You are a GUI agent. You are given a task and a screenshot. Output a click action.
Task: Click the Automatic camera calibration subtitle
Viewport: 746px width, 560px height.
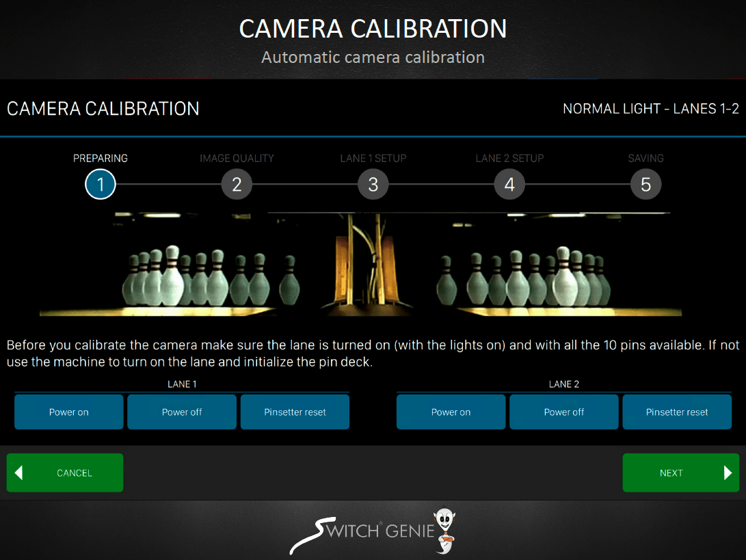coord(373,57)
